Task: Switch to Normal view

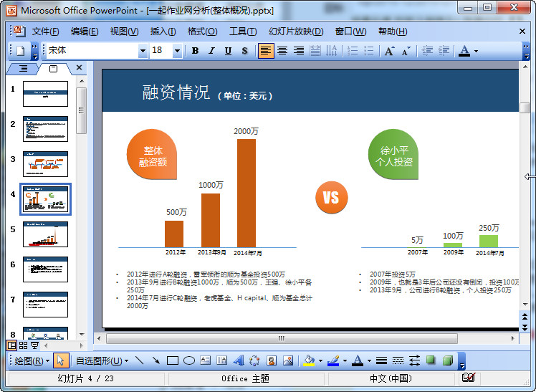Action: (11, 345)
